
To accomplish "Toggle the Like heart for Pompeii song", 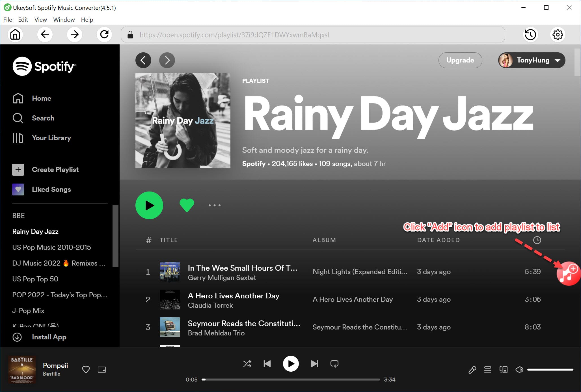I will pyautogui.click(x=86, y=369).
